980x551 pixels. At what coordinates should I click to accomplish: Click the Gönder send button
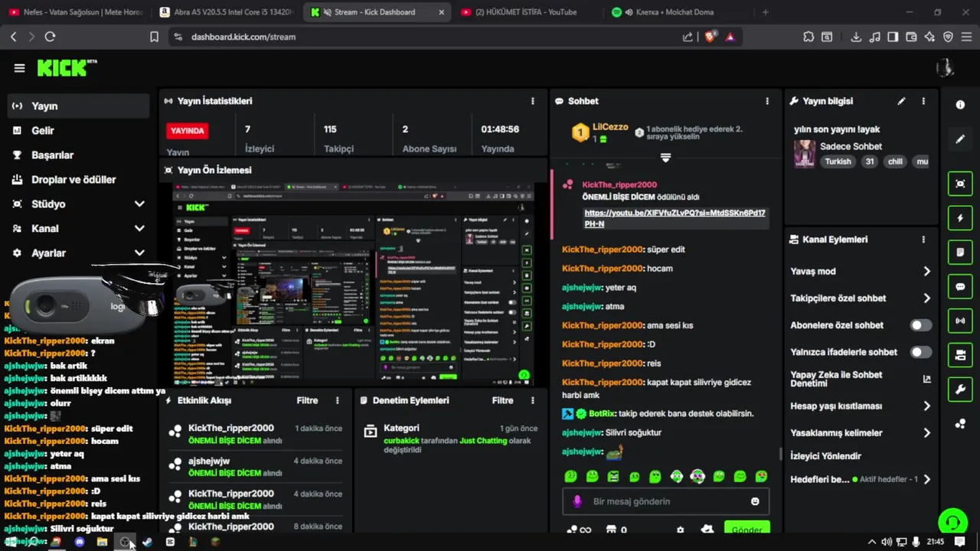(746, 529)
